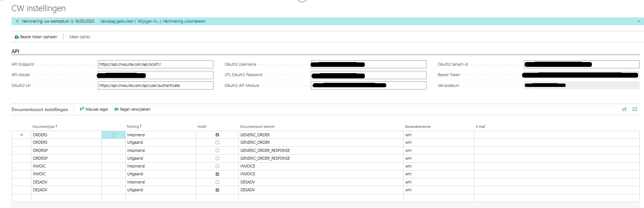Expand the Documentsoort instellingen section to full view
The image size is (644, 208).
[635, 109]
